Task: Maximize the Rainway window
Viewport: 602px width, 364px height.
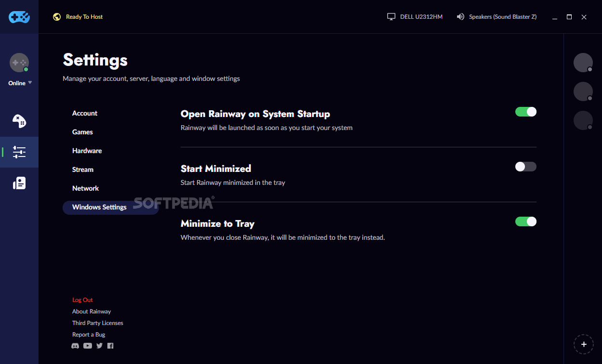Action: (569, 17)
